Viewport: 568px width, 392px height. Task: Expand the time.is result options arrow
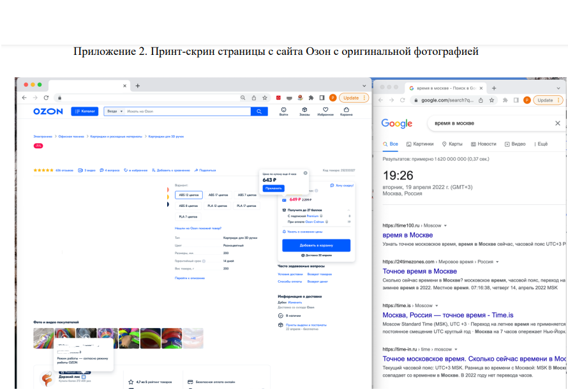[437, 305]
